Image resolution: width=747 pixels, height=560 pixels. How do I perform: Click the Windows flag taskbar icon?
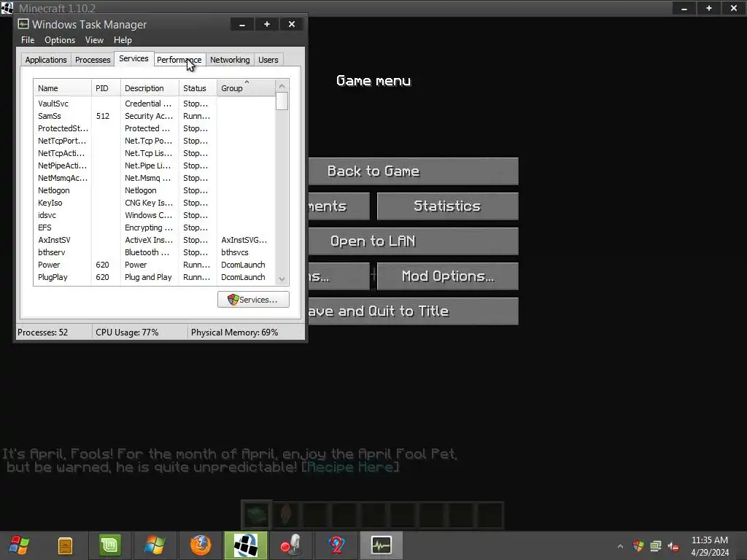155,545
